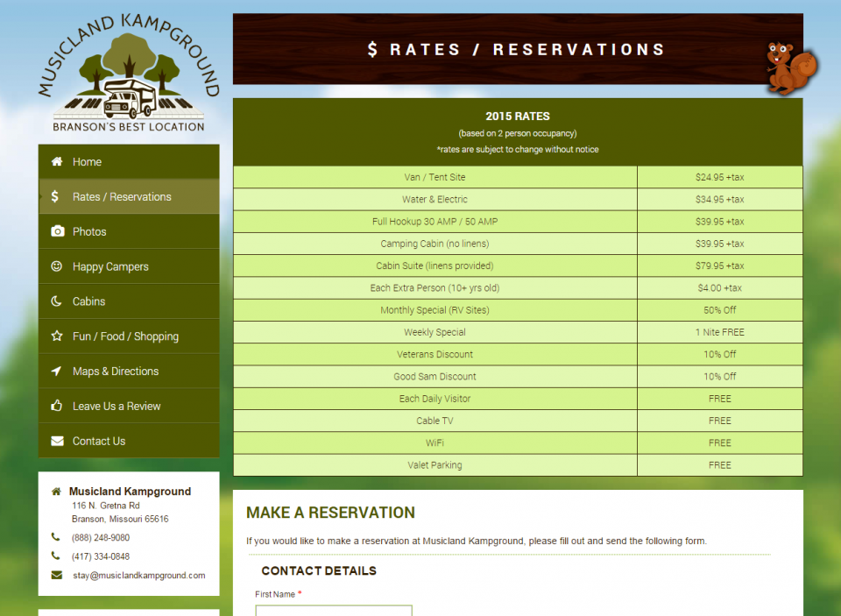Image resolution: width=841 pixels, height=616 pixels.
Task: Click the phone icon beside (417) 334-0848
Action: pyautogui.click(x=56, y=556)
